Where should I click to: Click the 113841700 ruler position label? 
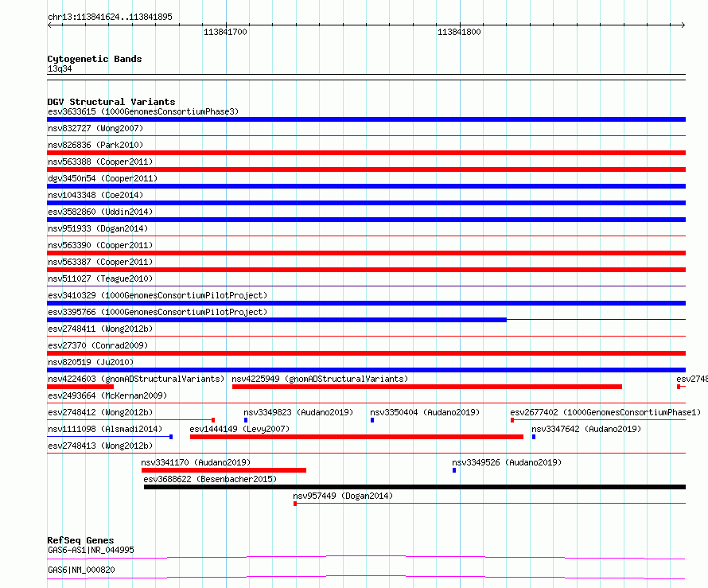225,32
